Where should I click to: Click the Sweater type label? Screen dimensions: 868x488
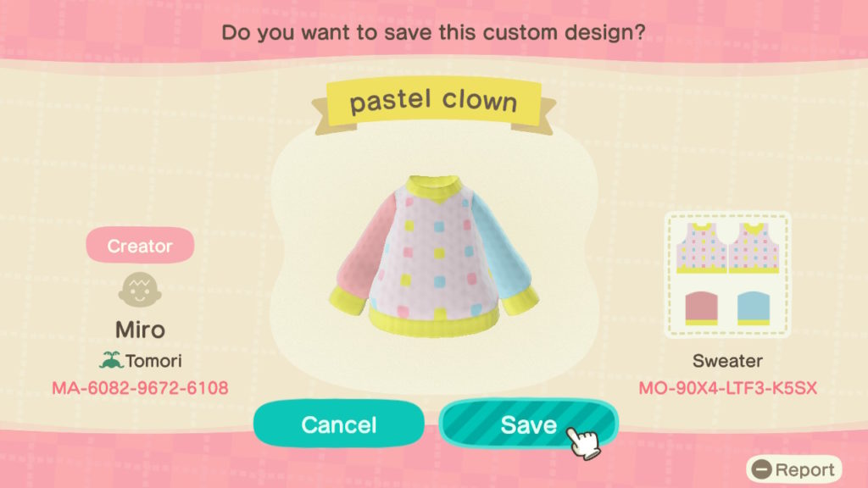coord(727,361)
